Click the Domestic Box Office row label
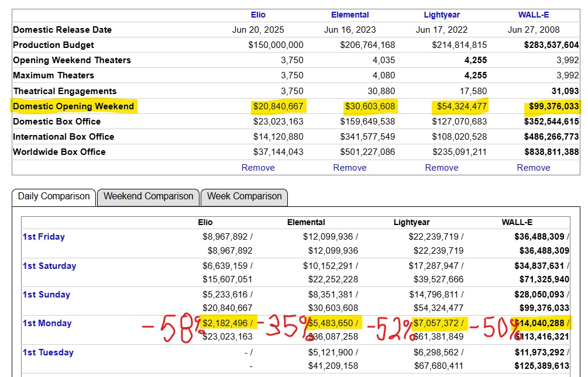This screenshot has width=588, height=377. [57, 122]
